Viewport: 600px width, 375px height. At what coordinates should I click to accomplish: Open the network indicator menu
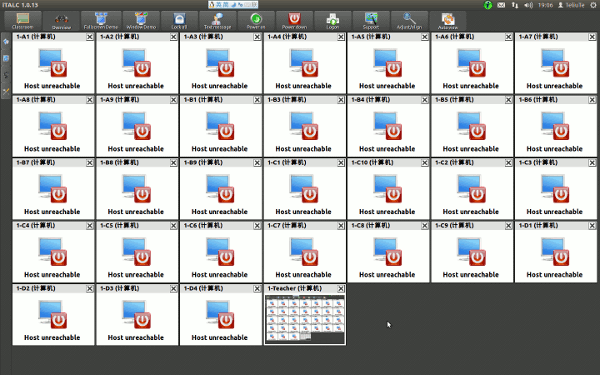click(515, 5)
